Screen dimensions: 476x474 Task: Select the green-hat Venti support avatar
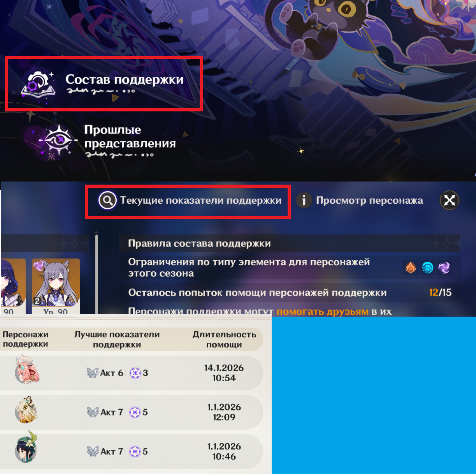26,448
